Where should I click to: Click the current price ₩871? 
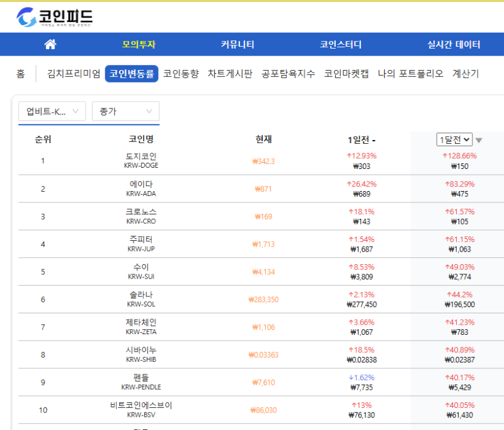263,189
